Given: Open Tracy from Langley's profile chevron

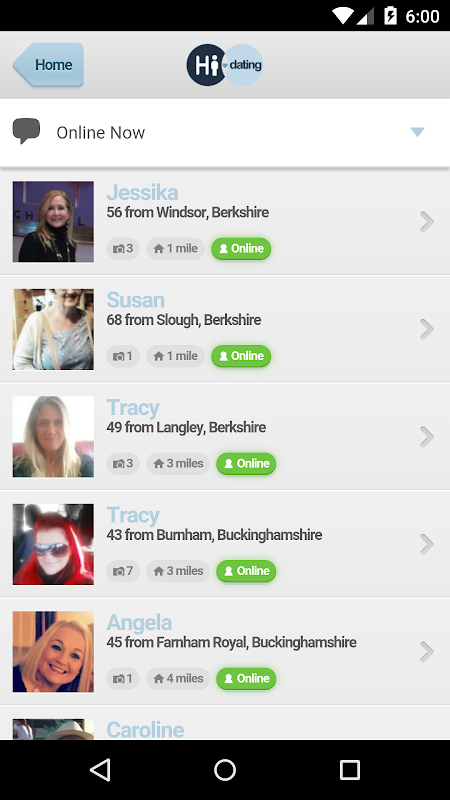Looking at the screenshot, I should pos(427,437).
